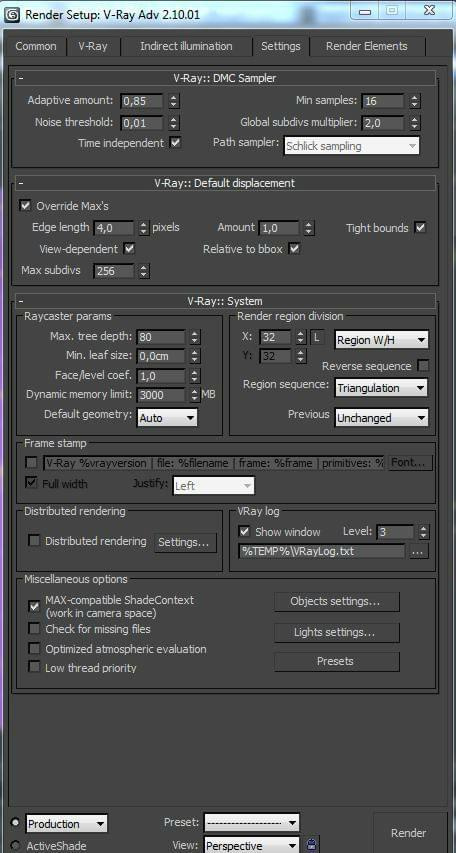Open the Path sampler dropdown
The image size is (456, 853).
(x=352, y=146)
